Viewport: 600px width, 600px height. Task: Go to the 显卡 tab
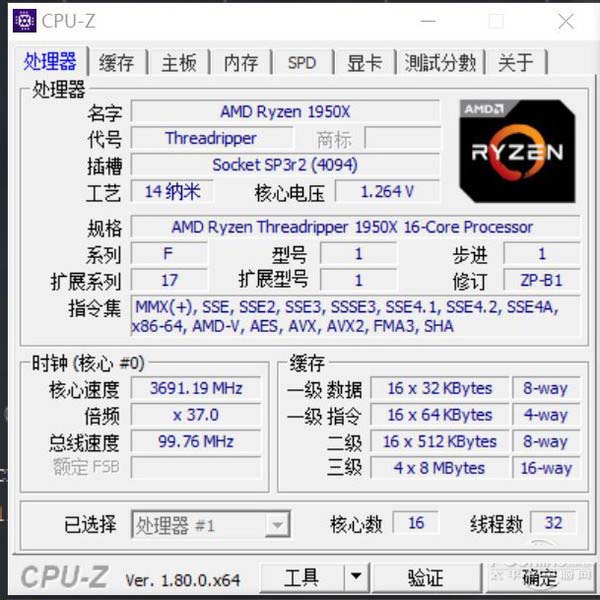(365, 62)
